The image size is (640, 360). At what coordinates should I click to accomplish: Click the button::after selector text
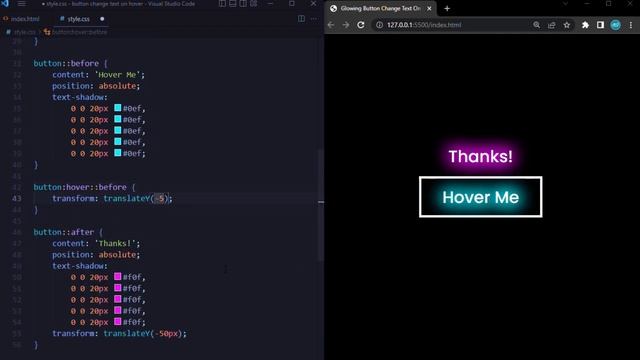pos(64,232)
